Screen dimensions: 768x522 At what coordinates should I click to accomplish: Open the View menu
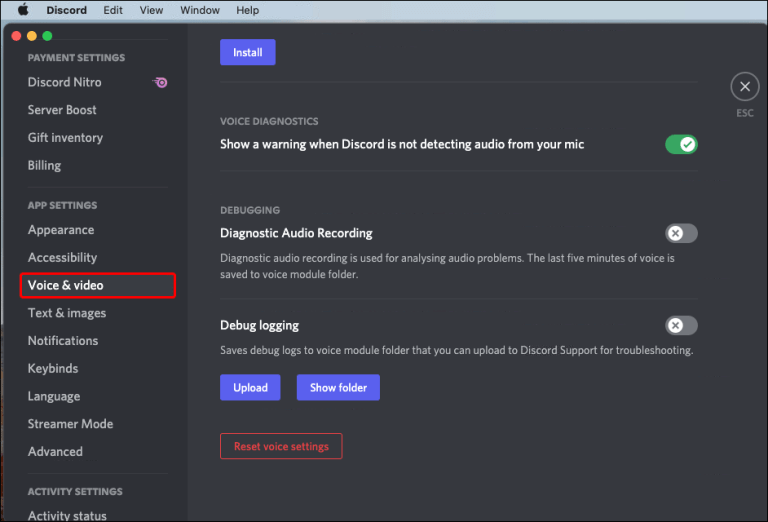click(x=151, y=10)
